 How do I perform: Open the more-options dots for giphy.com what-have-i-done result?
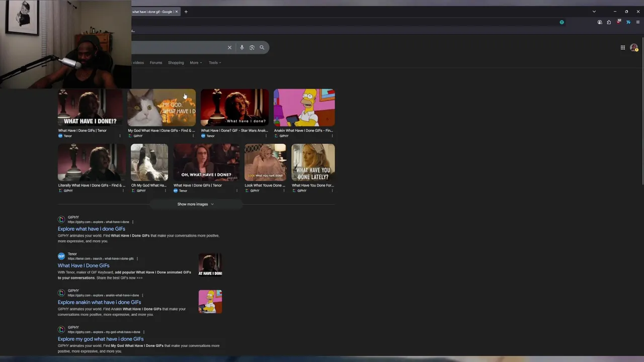click(x=133, y=222)
